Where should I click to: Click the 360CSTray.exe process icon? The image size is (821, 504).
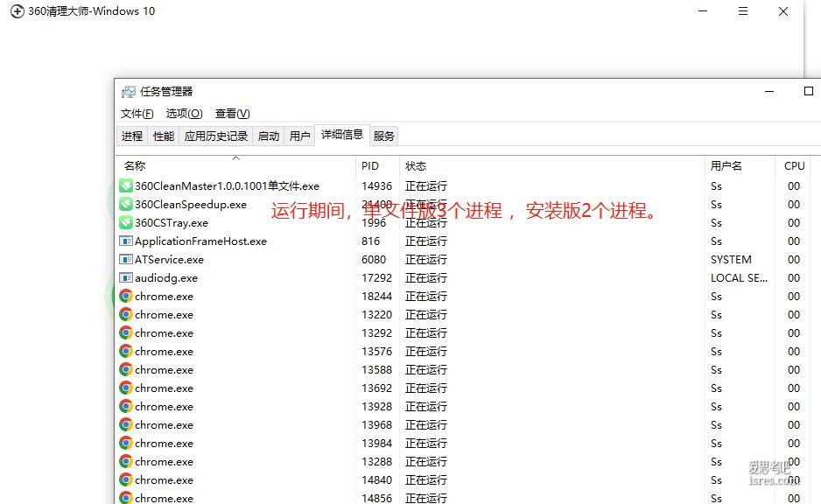pos(126,222)
